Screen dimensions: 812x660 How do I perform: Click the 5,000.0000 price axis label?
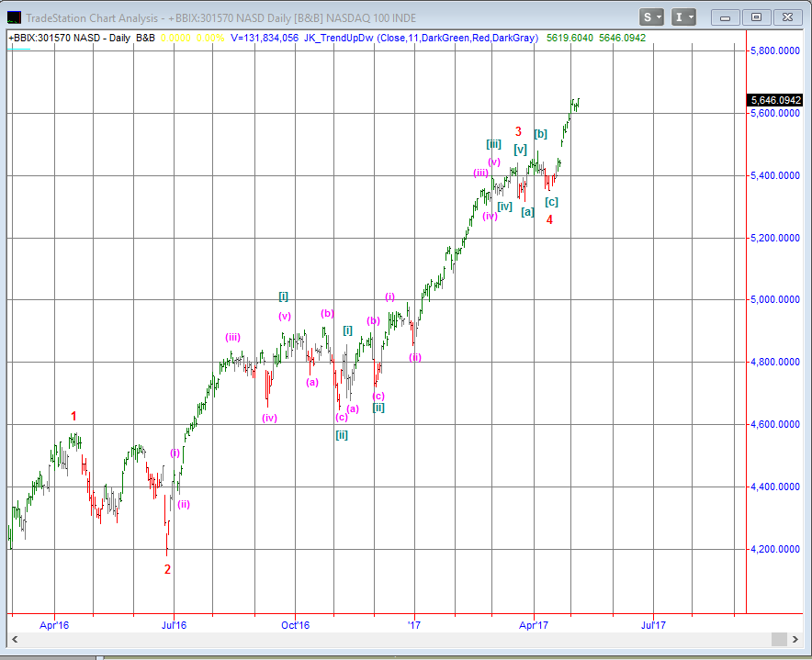coord(775,300)
